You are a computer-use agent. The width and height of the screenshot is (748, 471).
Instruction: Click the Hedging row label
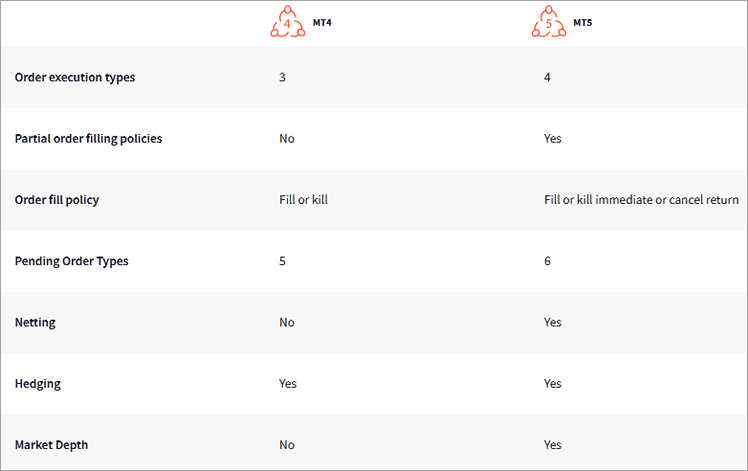pyautogui.click(x=38, y=383)
